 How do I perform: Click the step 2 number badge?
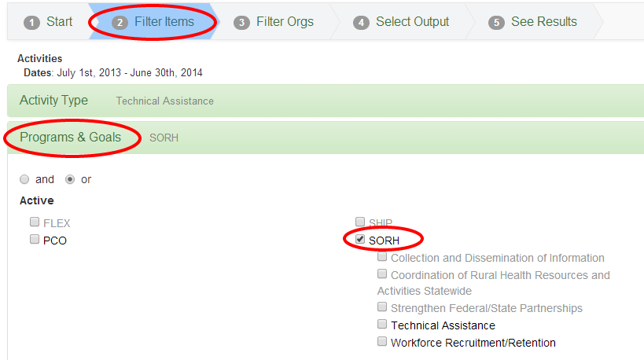pyautogui.click(x=120, y=23)
